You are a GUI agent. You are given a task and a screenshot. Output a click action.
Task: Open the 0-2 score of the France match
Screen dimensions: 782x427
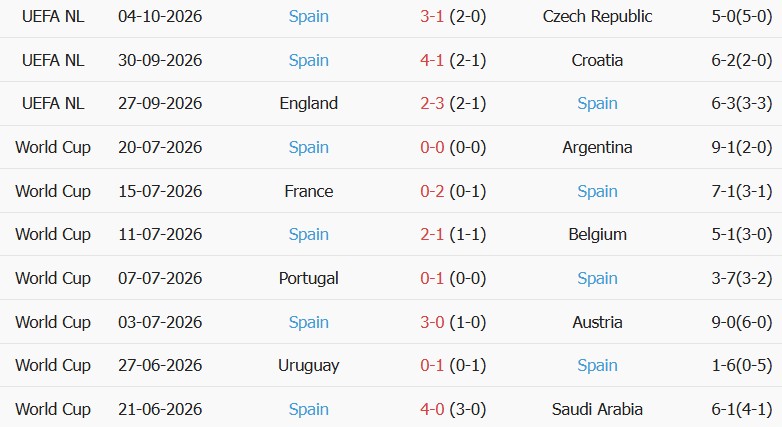click(x=431, y=191)
